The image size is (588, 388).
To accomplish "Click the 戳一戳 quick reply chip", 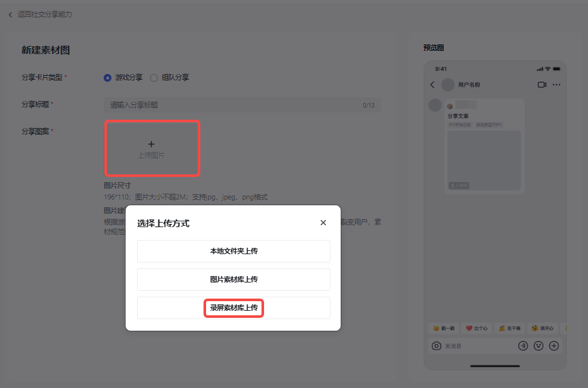I will tap(444, 328).
